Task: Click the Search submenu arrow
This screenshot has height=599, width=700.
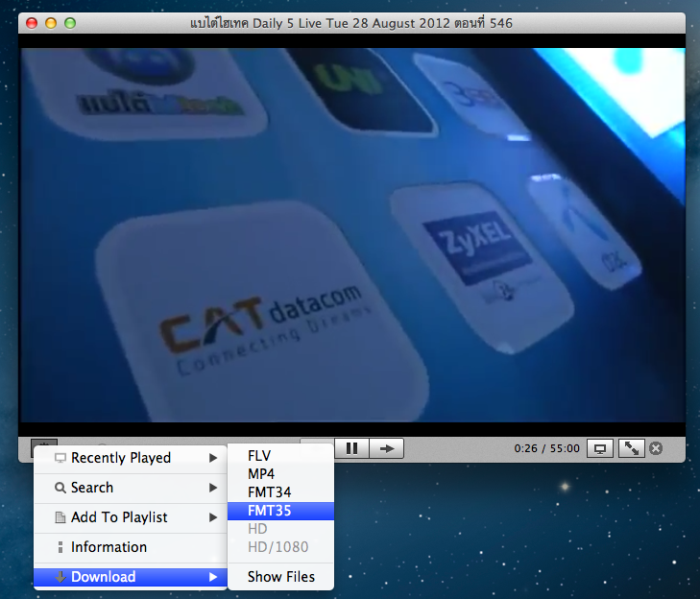Action: 213,488
